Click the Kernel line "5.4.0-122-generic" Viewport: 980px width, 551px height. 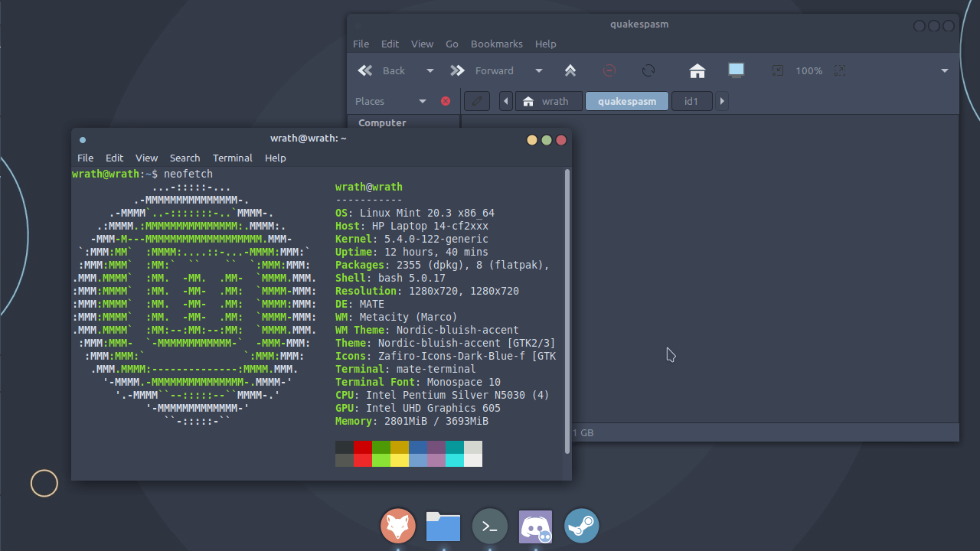tap(436, 239)
